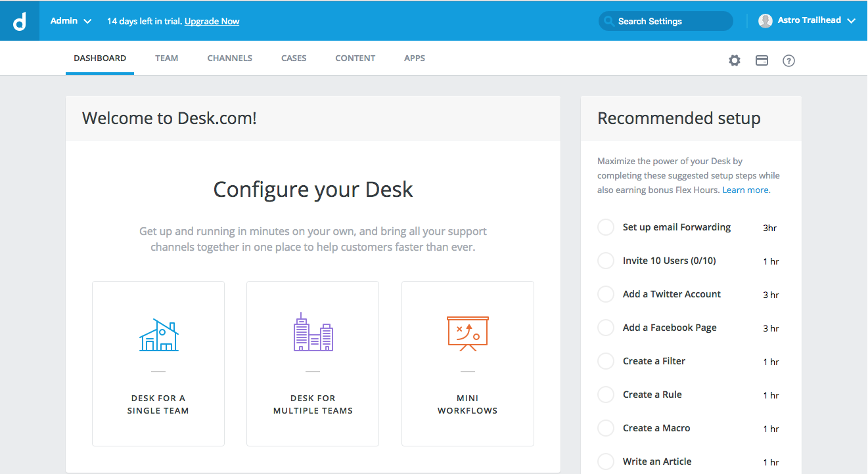Click the 3hr value beside email Forwarding

tap(770, 228)
